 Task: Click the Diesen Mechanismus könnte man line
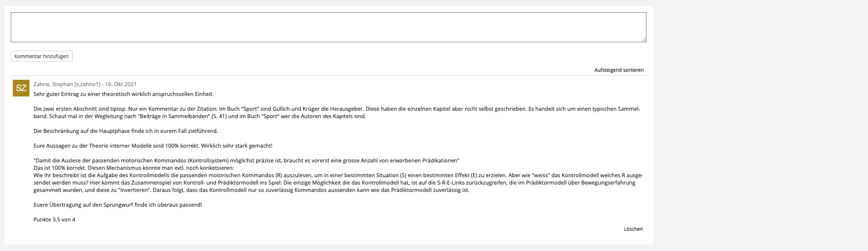point(134,168)
